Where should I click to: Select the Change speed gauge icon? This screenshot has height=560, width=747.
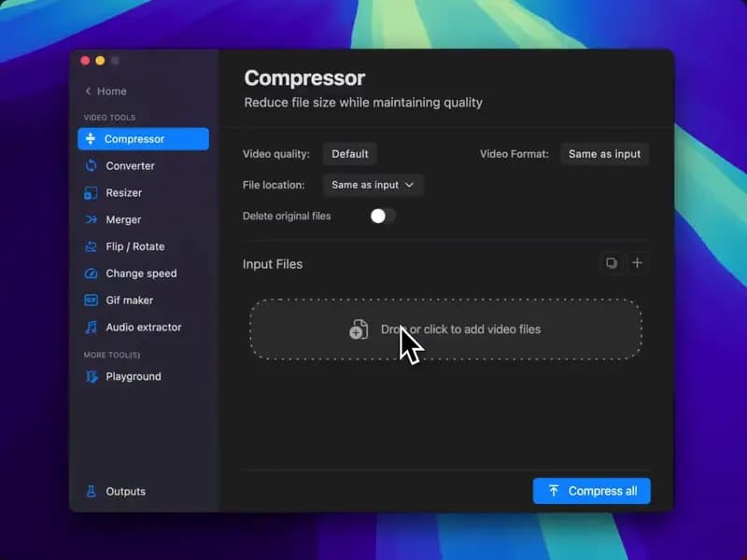(x=91, y=274)
